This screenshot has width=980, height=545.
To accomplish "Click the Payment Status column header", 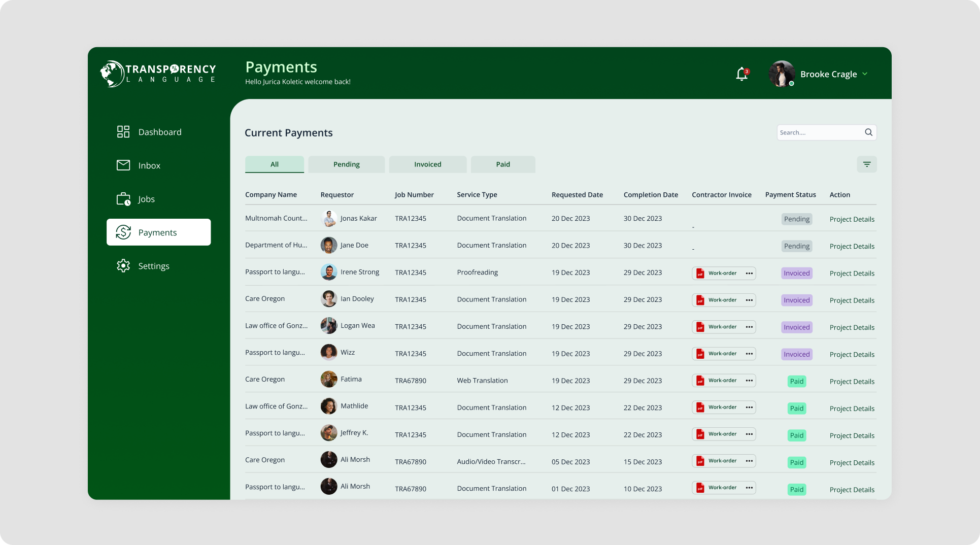I will (x=790, y=195).
